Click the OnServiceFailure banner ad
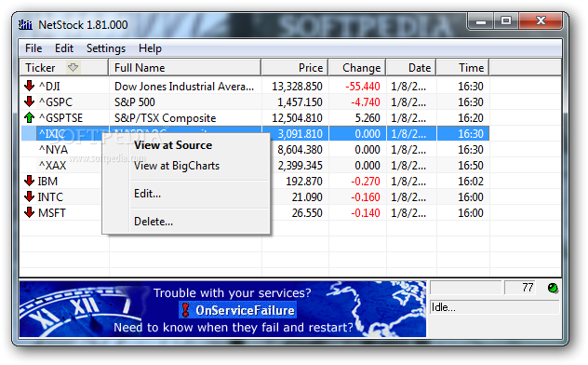The height and width of the screenshot is (365, 588). coord(222,309)
